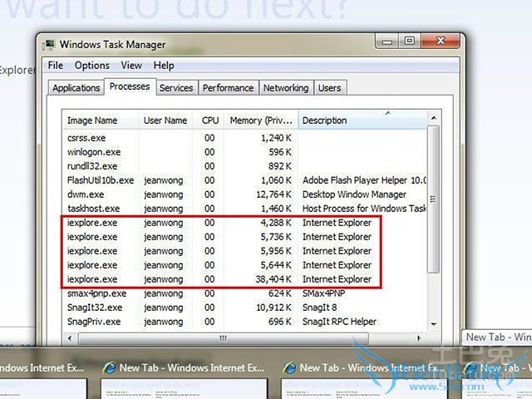Sort by Image Name column header
Image resolution: width=532 pixels, height=399 pixels.
[x=101, y=121]
